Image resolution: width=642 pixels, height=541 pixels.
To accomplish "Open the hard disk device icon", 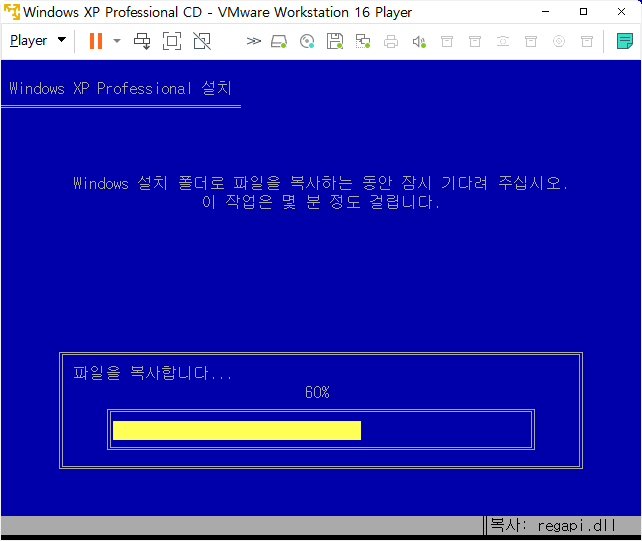I will tap(279, 41).
